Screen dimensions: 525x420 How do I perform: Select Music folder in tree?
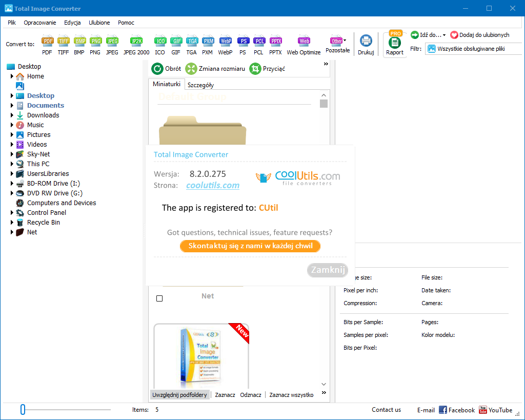pos(35,125)
